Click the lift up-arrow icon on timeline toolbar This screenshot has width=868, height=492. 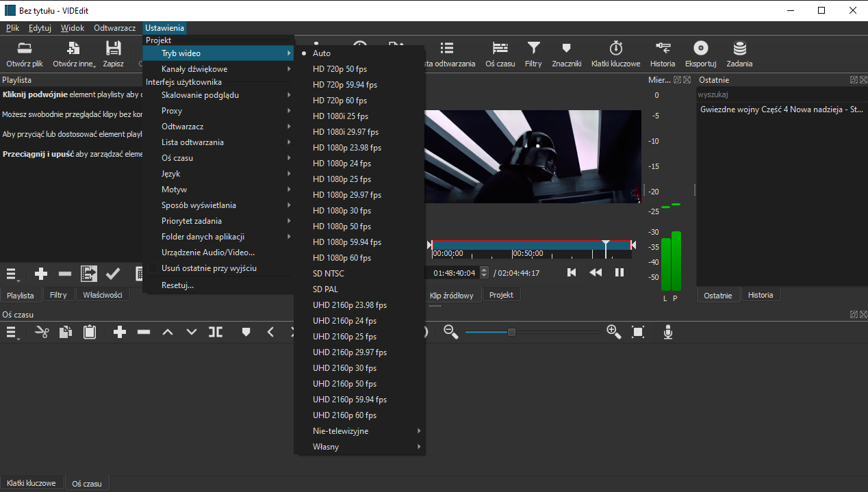click(x=168, y=332)
